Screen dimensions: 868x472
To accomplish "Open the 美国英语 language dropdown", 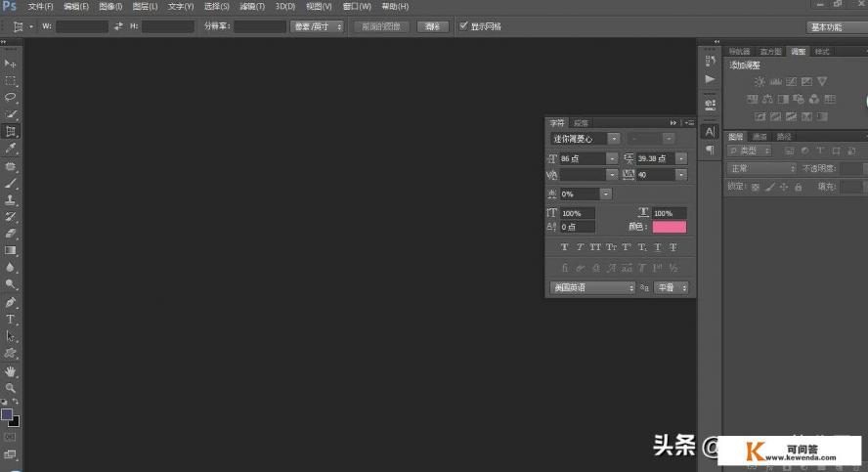I will (592, 287).
